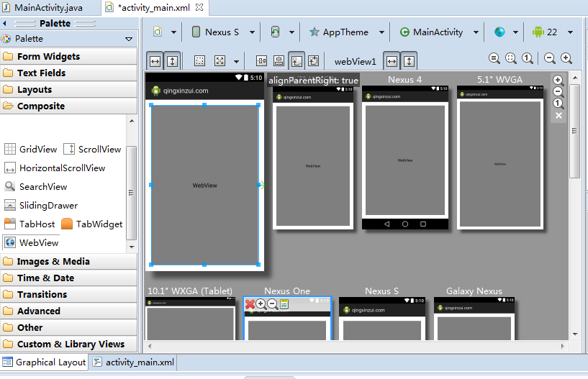Delete the Nexus One preview with red X
The image size is (588, 379).
point(250,305)
